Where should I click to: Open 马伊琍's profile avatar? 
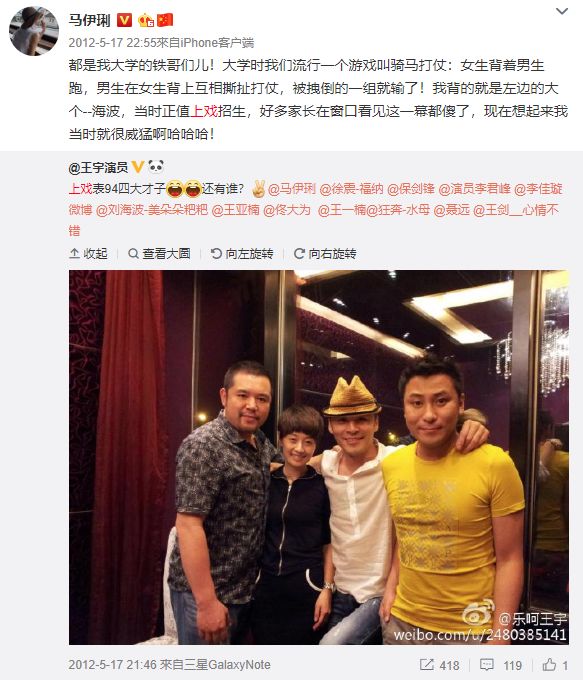pos(34,31)
